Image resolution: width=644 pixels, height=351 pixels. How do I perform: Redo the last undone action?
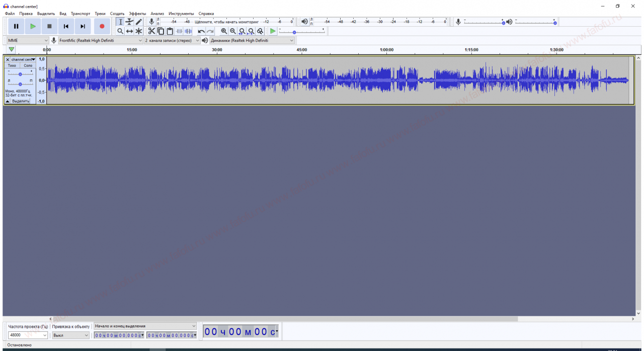pos(210,31)
